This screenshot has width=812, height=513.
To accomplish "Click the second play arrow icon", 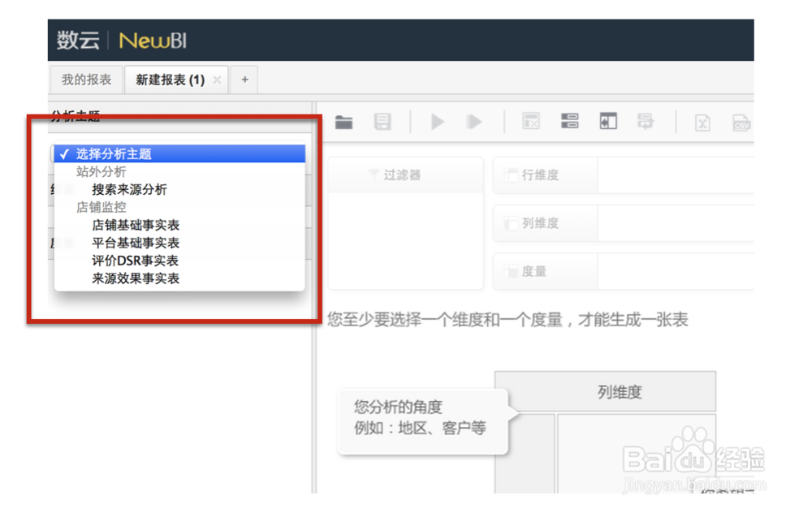I will tap(474, 123).
